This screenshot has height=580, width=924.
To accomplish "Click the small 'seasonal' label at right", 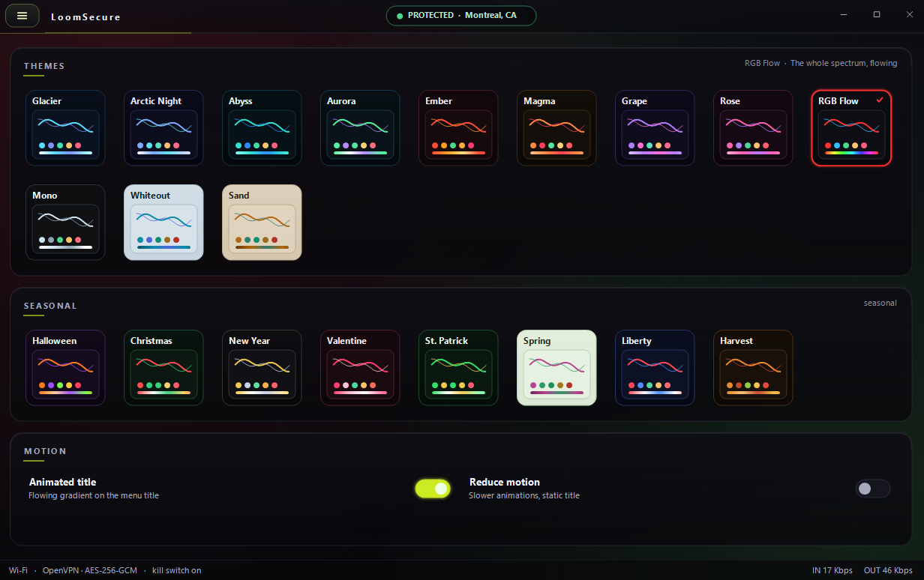I will (880, 303).
